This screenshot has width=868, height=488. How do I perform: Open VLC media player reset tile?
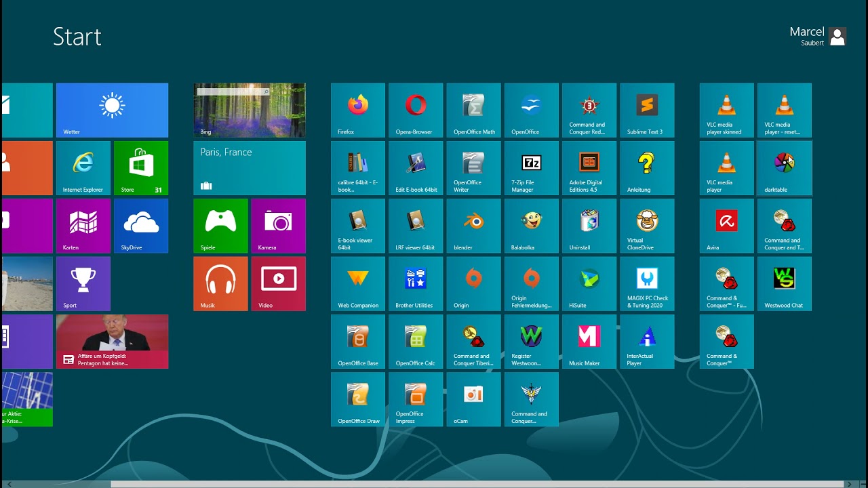pyautogui.click(x=785, y=110)
